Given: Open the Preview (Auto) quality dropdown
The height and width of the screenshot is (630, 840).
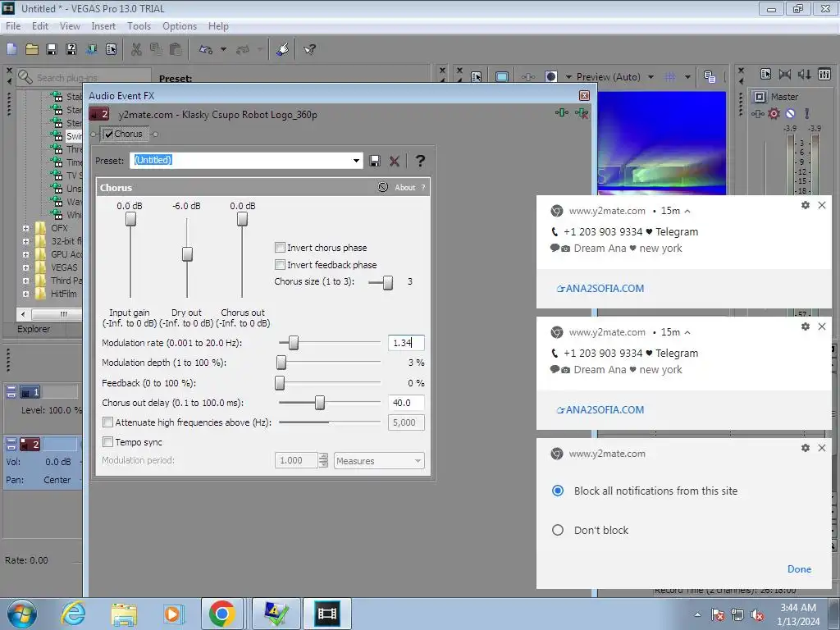Looking at the screenshot, I should point(651,76).
